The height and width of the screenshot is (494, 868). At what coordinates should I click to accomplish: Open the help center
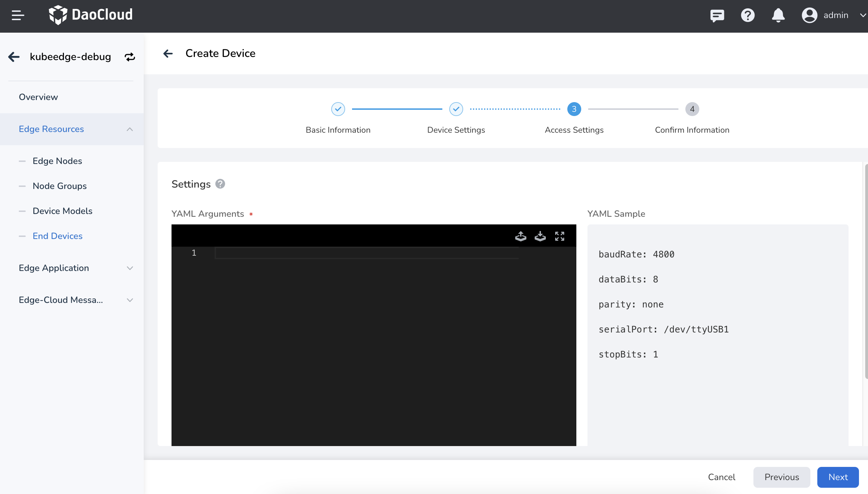coord(748,15)
